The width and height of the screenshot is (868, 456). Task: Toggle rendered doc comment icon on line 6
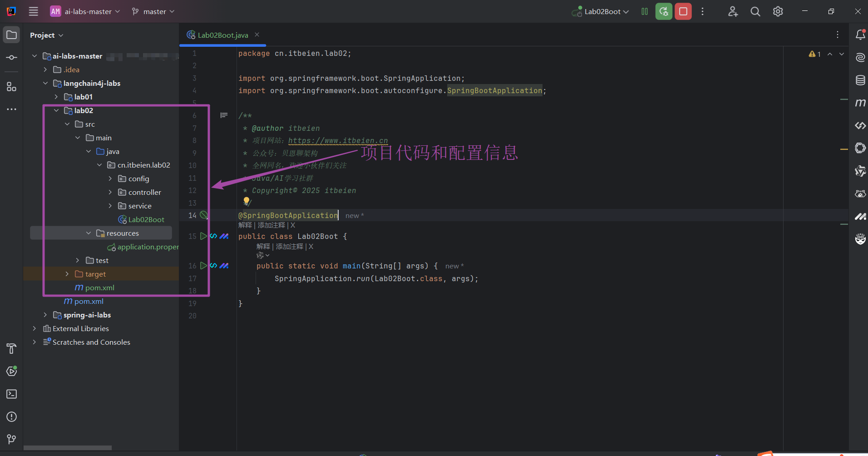point(224,115)
